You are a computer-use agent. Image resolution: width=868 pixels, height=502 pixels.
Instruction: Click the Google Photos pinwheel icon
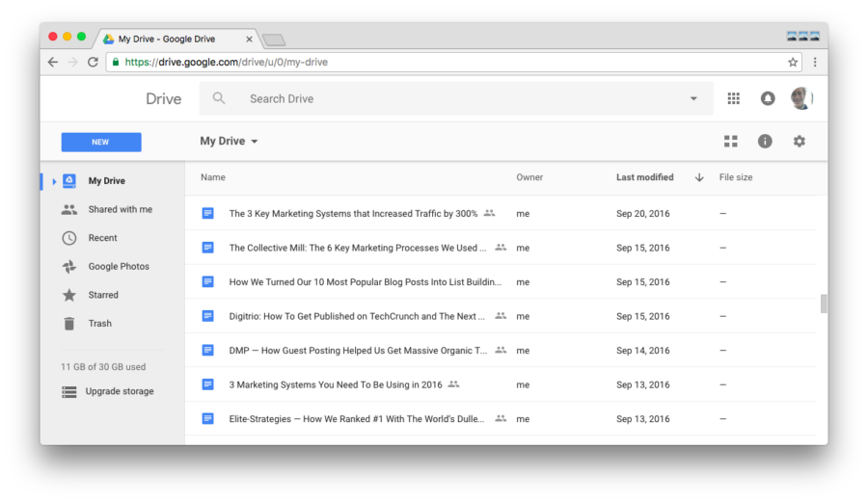pos(69,267)
